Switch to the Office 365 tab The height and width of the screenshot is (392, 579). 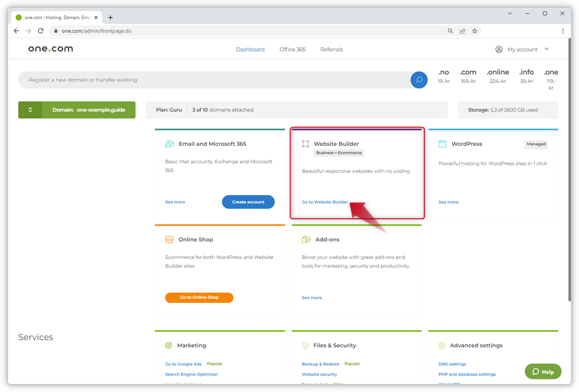point(293,50)
